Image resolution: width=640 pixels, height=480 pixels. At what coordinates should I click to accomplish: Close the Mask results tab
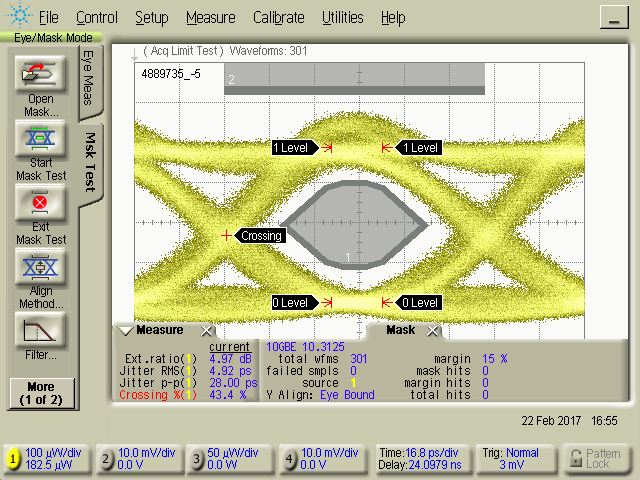point(433,330)
